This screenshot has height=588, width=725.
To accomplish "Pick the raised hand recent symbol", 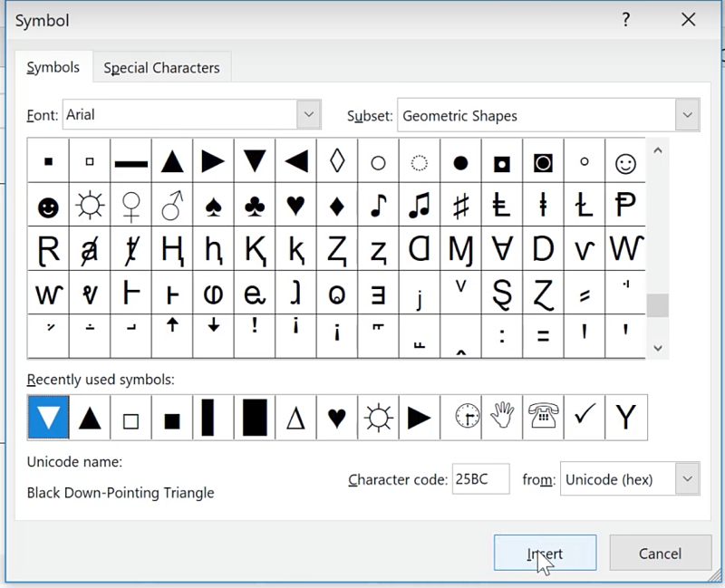I will coord(502,418).
